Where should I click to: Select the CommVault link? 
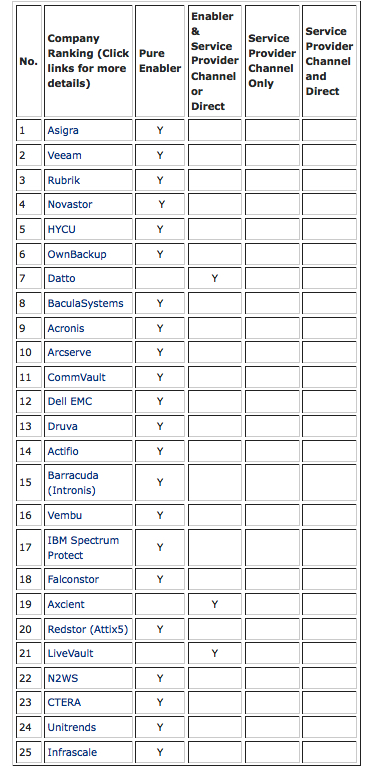pyautogui.click(x=76, y=377)
